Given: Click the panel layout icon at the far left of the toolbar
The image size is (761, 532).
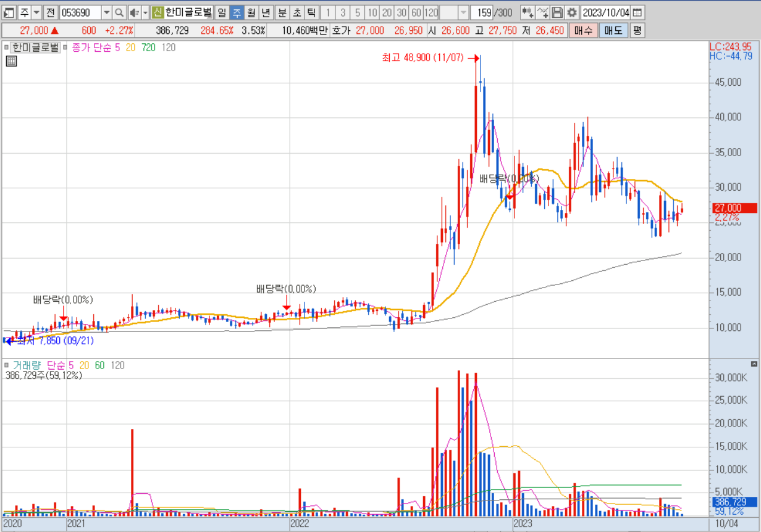Looking at the screenshot, I should (9, 12).
